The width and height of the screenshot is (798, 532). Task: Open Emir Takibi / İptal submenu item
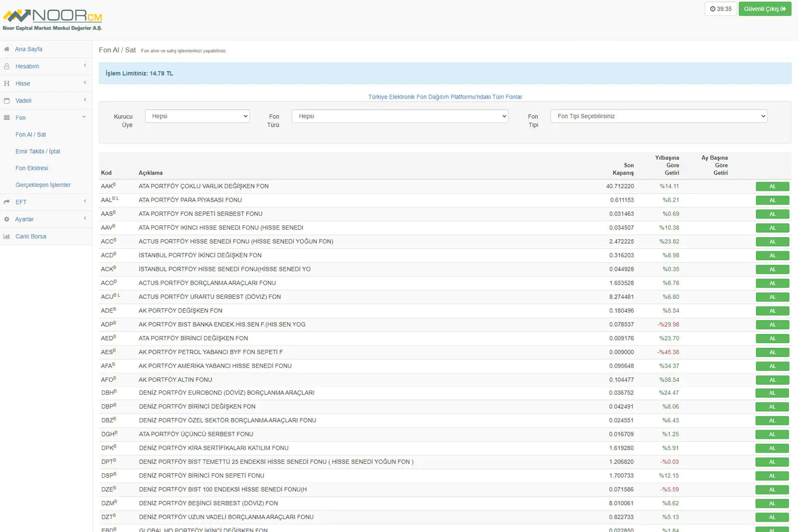[x=38, y=152]
